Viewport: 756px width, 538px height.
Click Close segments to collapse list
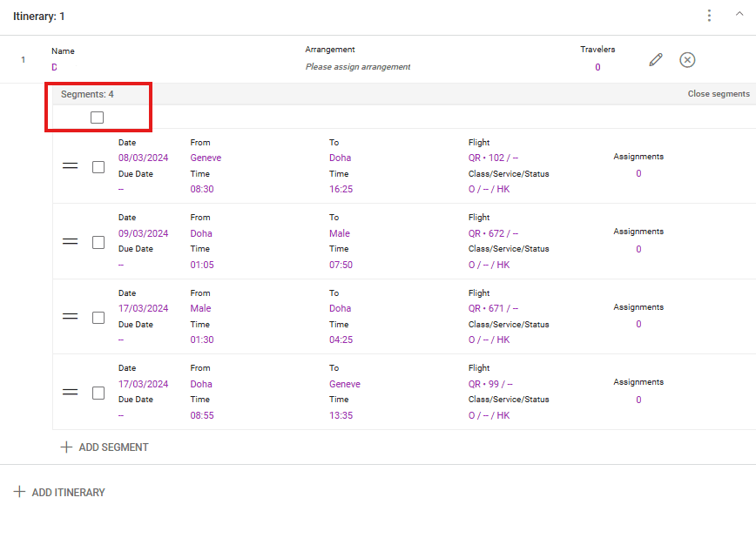(x=718, y=94)
